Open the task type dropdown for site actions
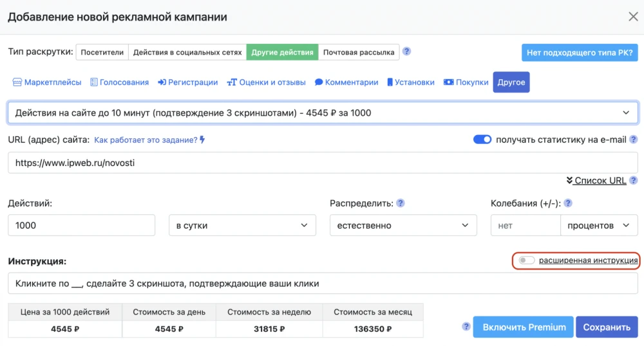Screen dimensions: 644x346 pos(323,113)
